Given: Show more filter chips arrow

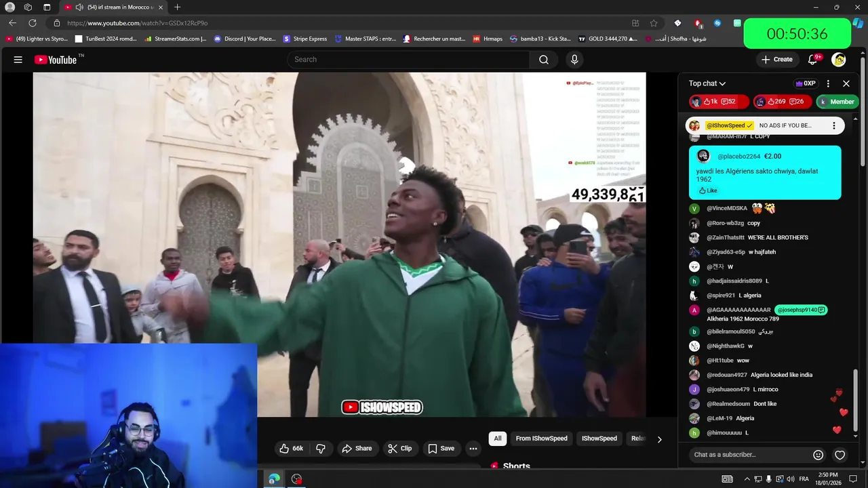Looking at the screenshot, I should click(x=659, y=439).
